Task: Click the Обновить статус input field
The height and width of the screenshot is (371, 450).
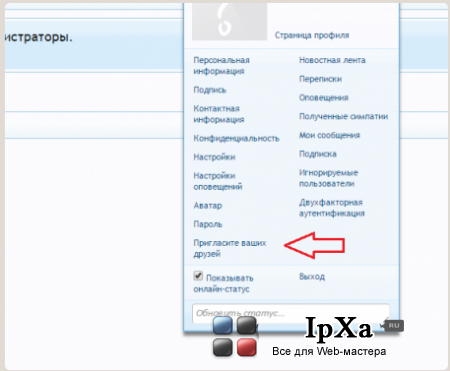Action: 291,313
